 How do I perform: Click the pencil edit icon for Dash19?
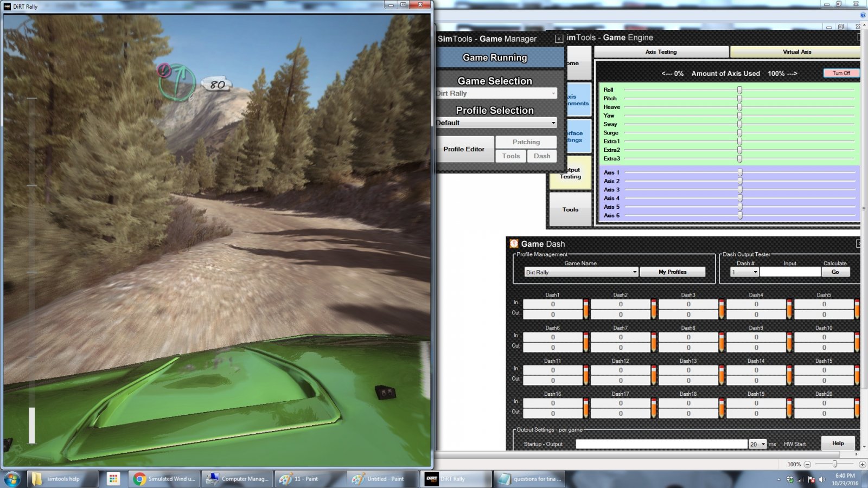(789, 408)
